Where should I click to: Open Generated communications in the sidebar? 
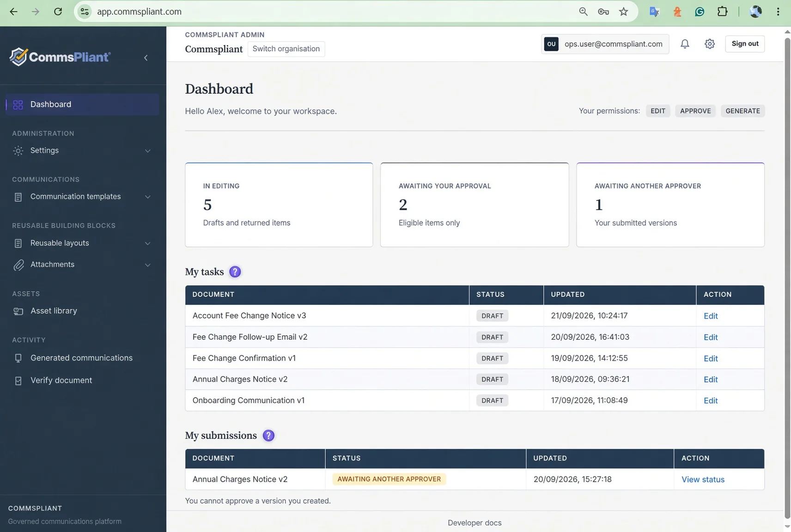pos(82,358)
